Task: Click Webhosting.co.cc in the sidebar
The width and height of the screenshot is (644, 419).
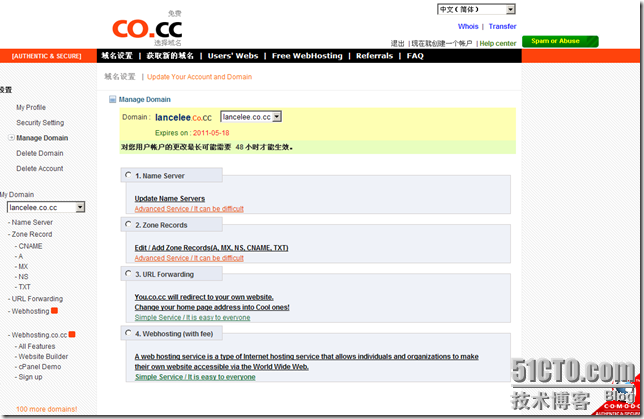Action: [x=39, y=335]
